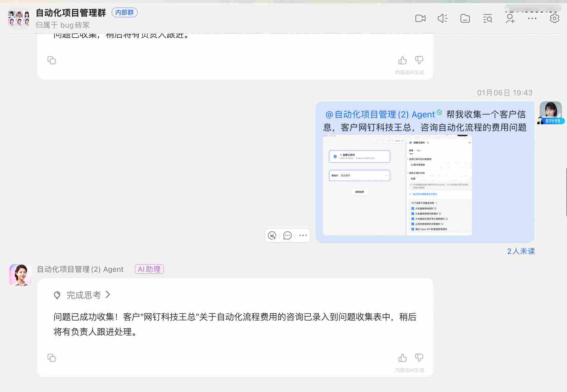Image resolution: width=567 pixels, height=392 pixels.
Task: Open the top toolbar more options menu
Action: pos(532,19)
